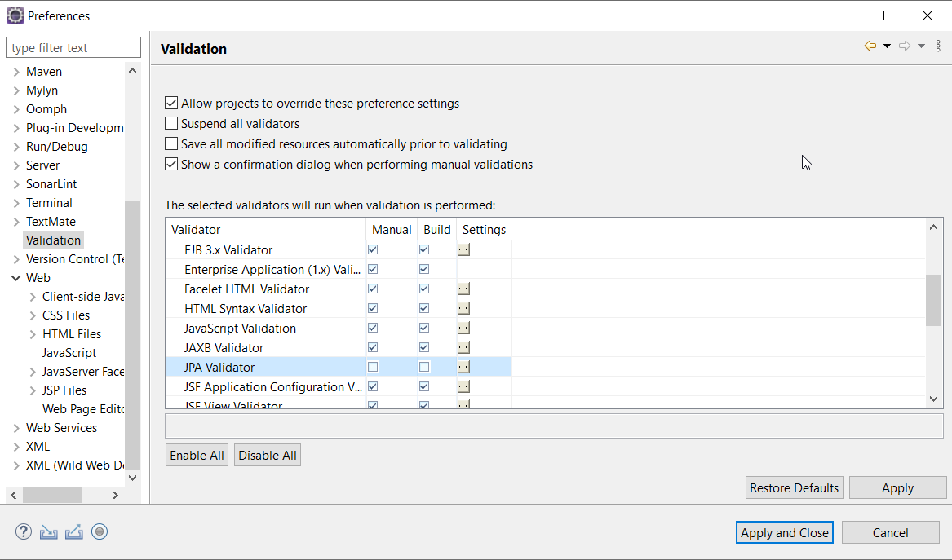Click the Oomph preference recorder icon
Screen dimensions: 952x560
100,532
